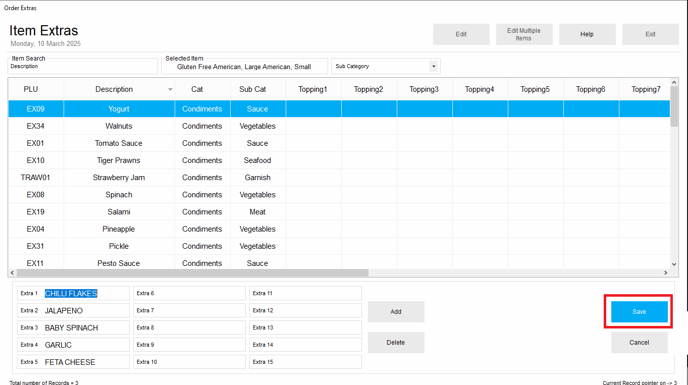The height and width of the screenshot is (385, 688).
Task: Open Edit Multiple Items
Action: pos(524,34)
